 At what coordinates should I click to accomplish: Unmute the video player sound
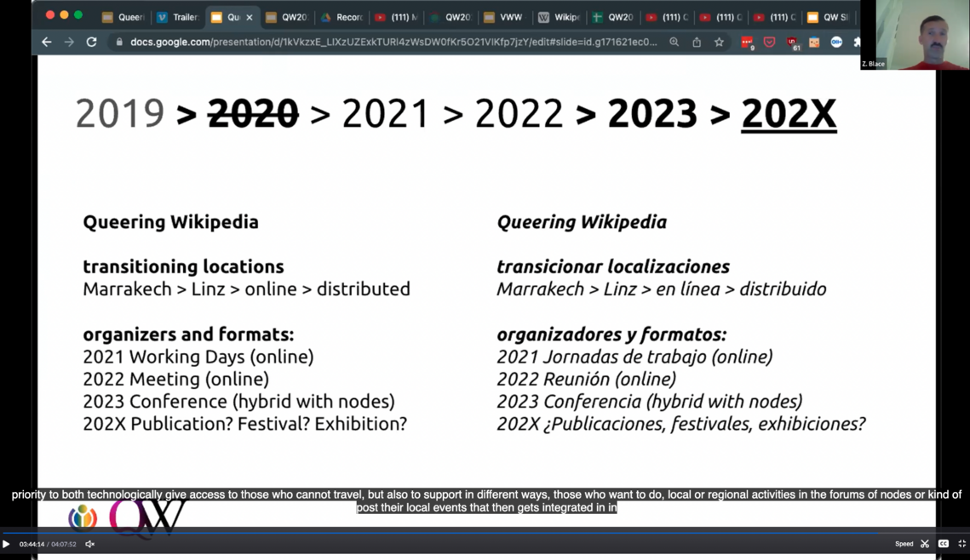pos(89,544)
